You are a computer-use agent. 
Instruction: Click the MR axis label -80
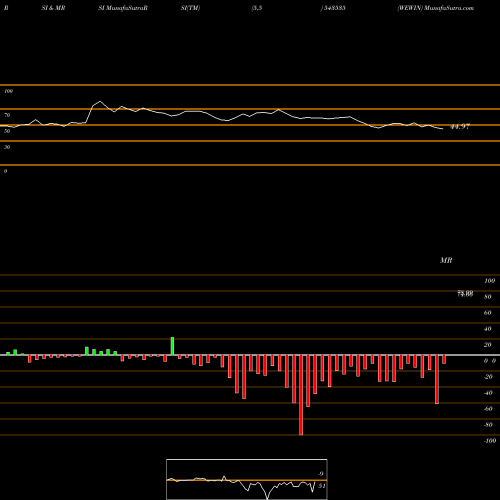[488, 425]
